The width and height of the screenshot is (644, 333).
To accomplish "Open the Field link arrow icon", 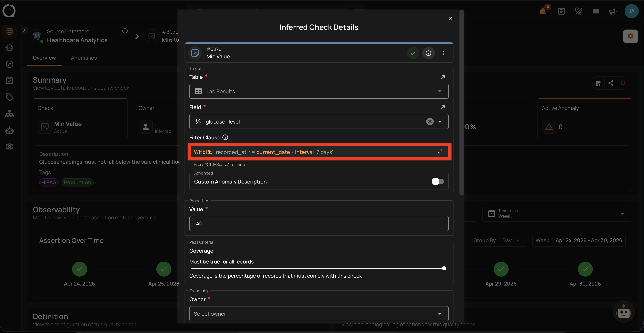I will coord(443,107).
